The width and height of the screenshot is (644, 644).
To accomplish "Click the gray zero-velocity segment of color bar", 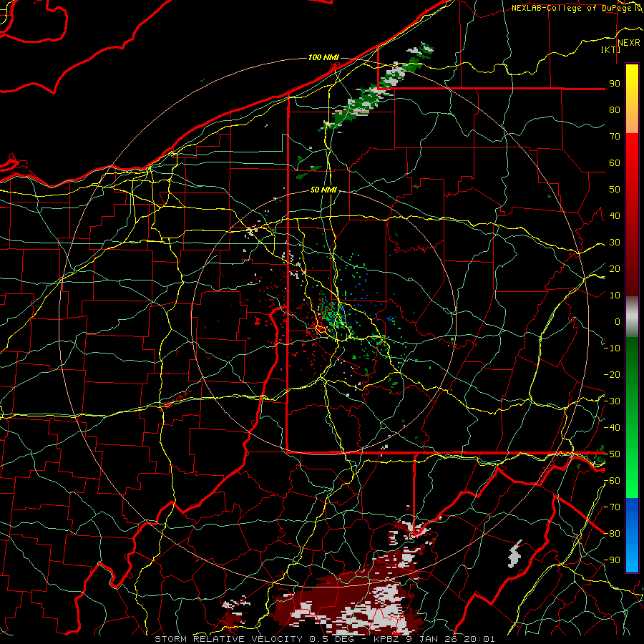I will [632, 316].
